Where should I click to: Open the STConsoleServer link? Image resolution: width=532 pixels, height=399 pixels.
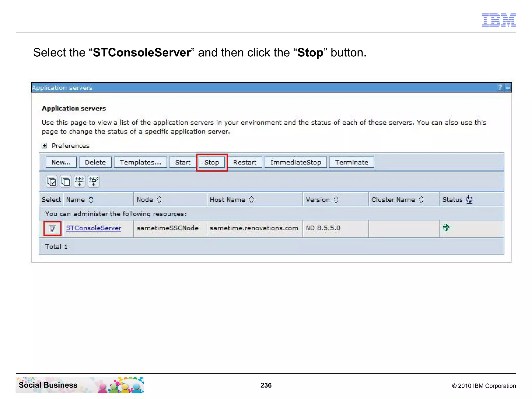(94, 228)
